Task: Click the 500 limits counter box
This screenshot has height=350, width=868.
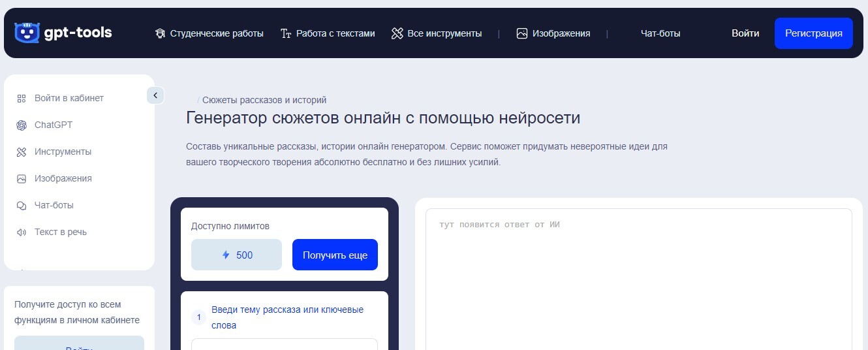Action: point(236,255)
